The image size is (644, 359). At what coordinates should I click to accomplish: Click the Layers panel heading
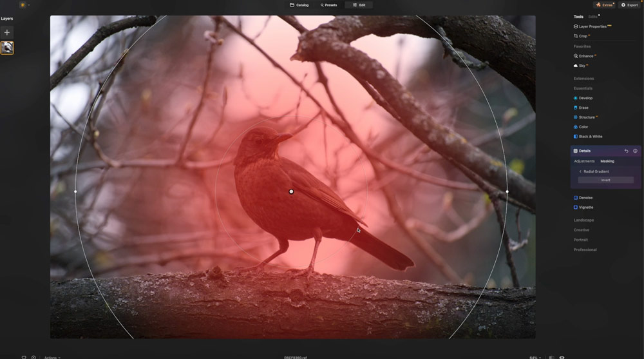(x=7, y=19)
